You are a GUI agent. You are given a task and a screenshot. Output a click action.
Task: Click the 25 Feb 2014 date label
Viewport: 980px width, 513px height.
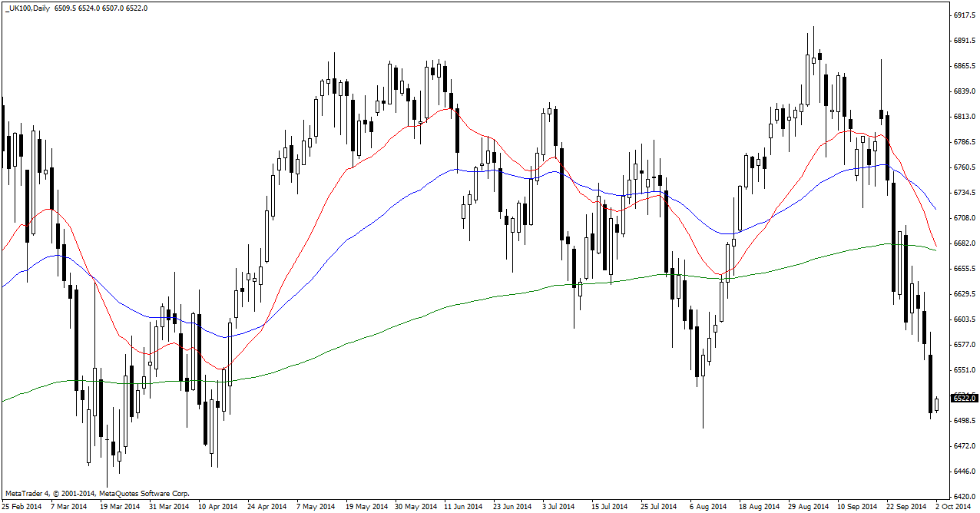22,507
